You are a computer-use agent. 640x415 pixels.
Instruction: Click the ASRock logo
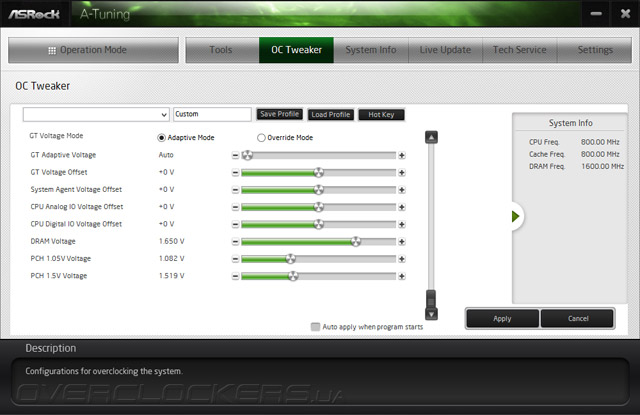pyautogui.click(x=34, y=14)
